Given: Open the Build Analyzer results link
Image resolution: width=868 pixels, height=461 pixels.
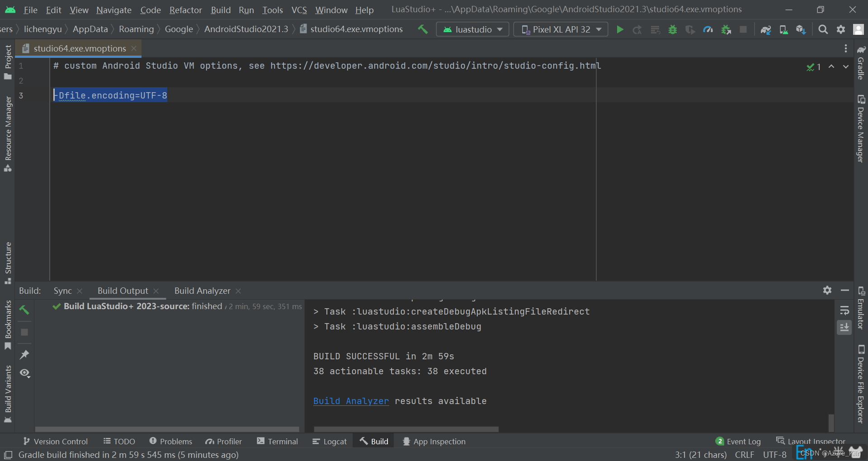Looking at the screenshot, I should tap(351, 401).
